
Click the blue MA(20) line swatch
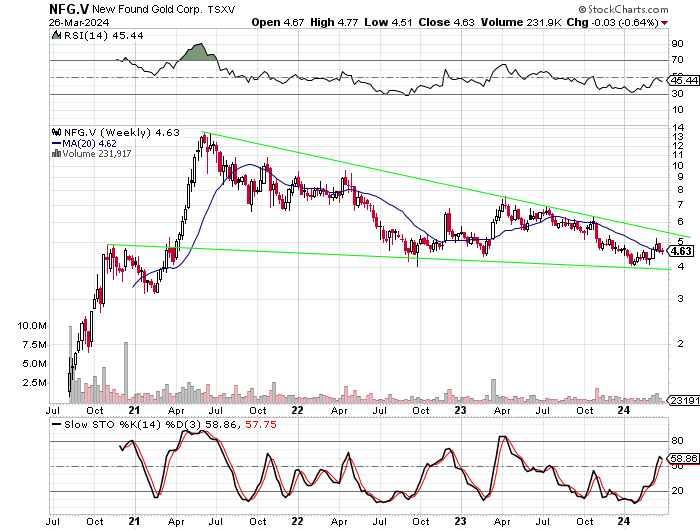click(x=57, y=144)
